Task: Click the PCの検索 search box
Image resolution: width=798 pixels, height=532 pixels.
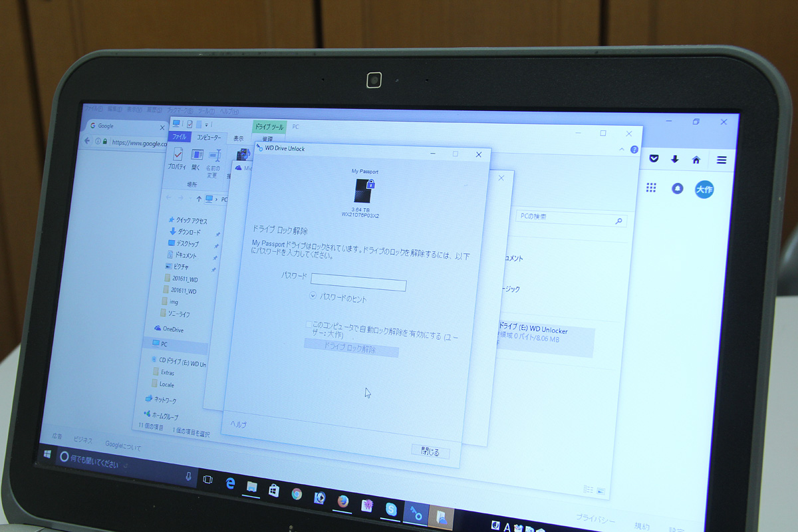Action: (571, 218)
